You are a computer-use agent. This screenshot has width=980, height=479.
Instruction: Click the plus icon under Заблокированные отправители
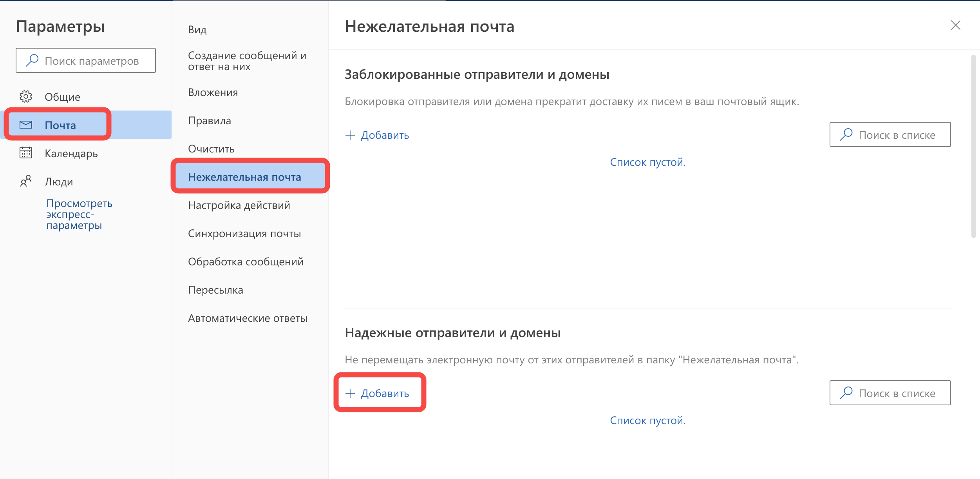[x=350, y=135]
